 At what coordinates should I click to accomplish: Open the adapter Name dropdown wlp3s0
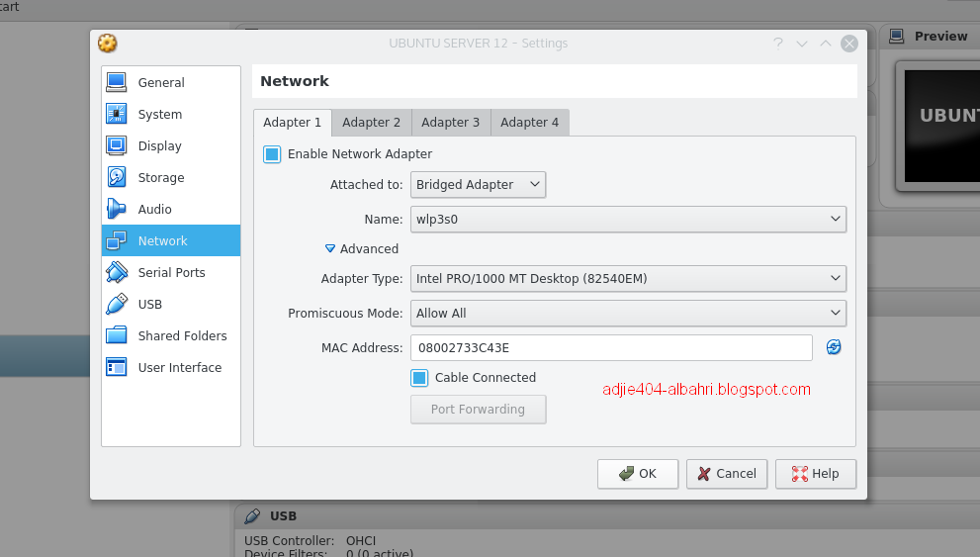click(628, 219)
